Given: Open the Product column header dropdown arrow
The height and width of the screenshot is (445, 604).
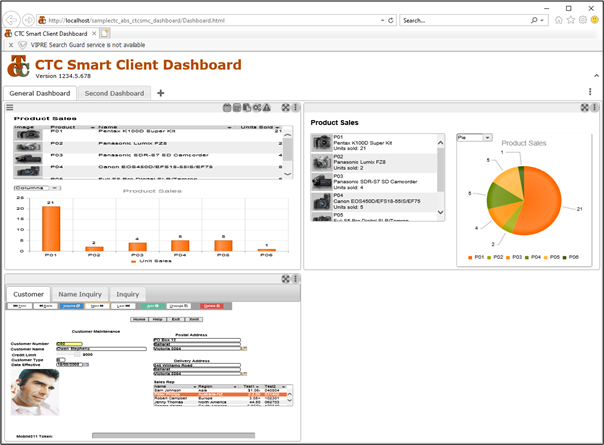Looking at the screenshot, I should point(92,128).
